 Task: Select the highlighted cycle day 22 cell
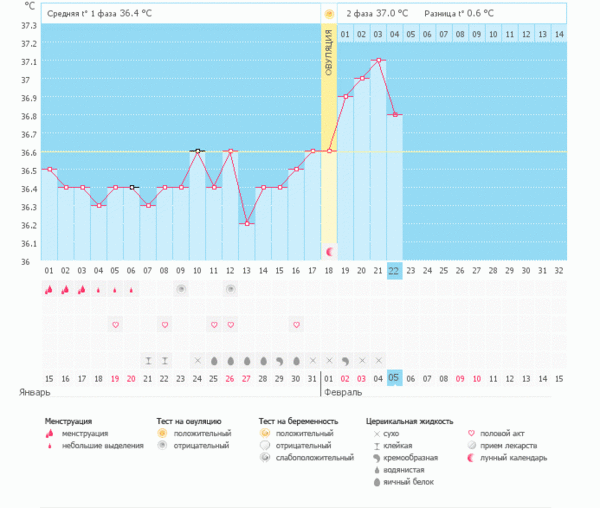(x=394, y=271)
